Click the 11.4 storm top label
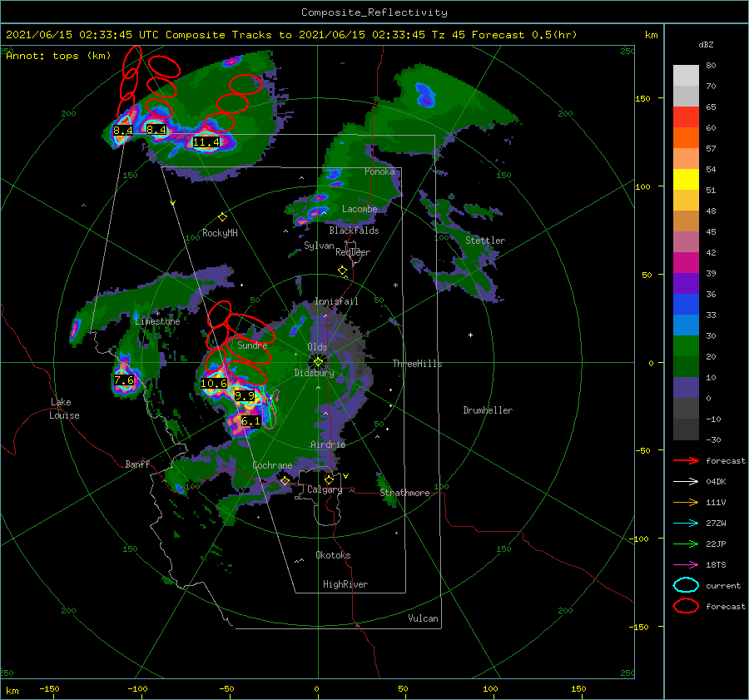This screenshot has width=749, height=700. (x=206, y=141)
